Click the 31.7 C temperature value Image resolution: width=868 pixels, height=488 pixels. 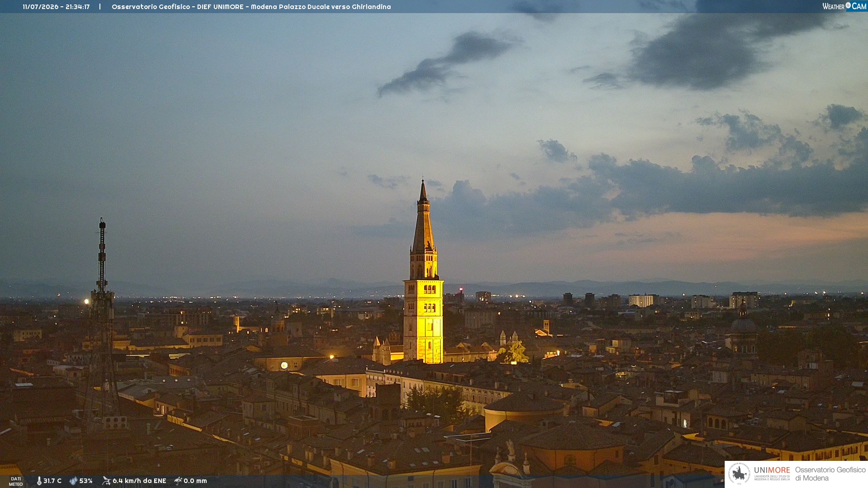[52, 481]
